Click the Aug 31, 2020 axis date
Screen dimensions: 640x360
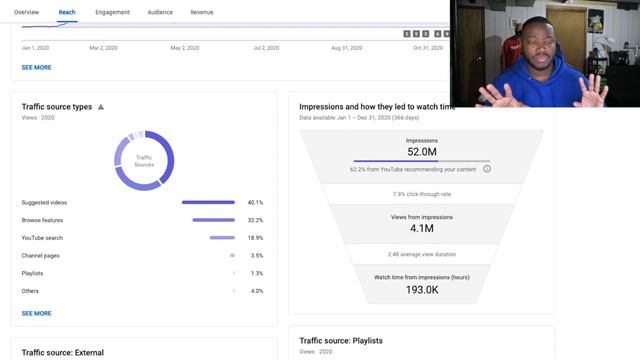[x=347, y=48]
